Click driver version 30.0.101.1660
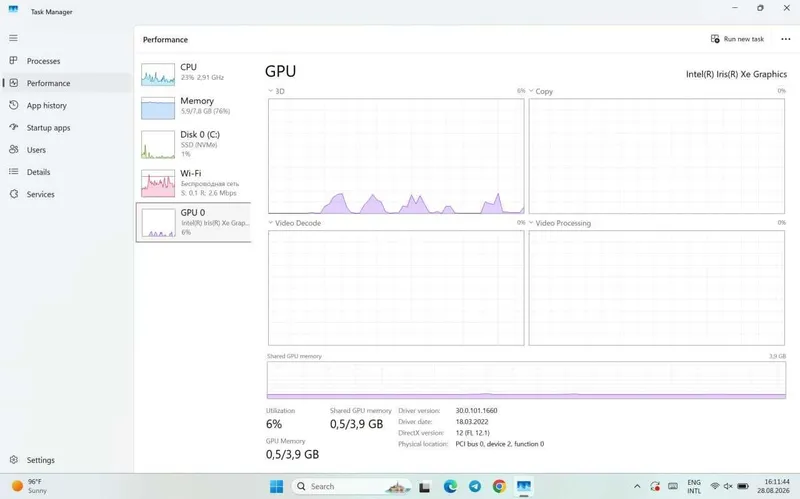 pos(477,410)
